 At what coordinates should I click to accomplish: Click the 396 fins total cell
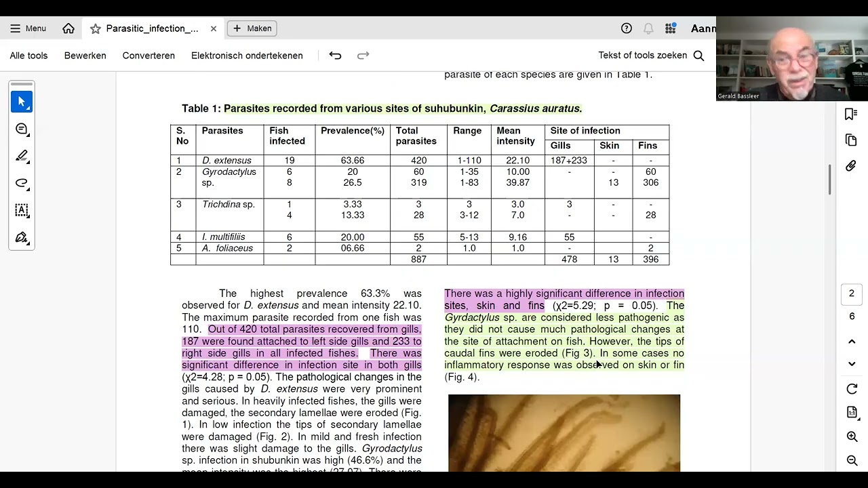650,260
